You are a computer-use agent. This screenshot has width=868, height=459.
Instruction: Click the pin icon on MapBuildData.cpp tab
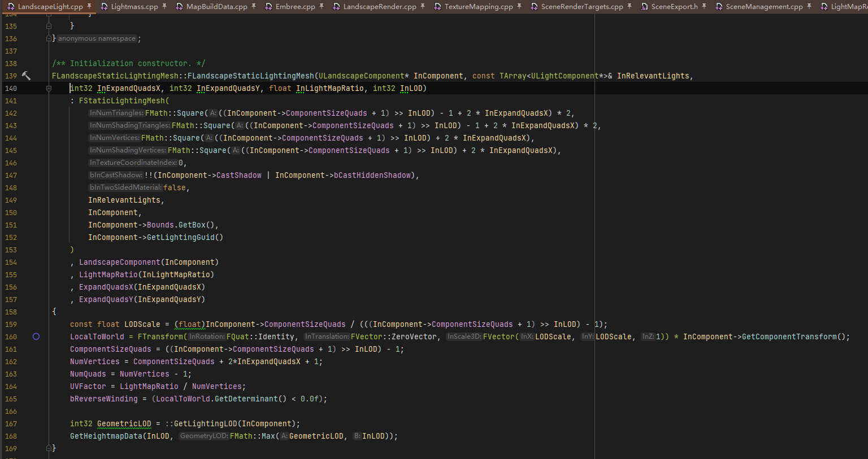tap(254, 6)
